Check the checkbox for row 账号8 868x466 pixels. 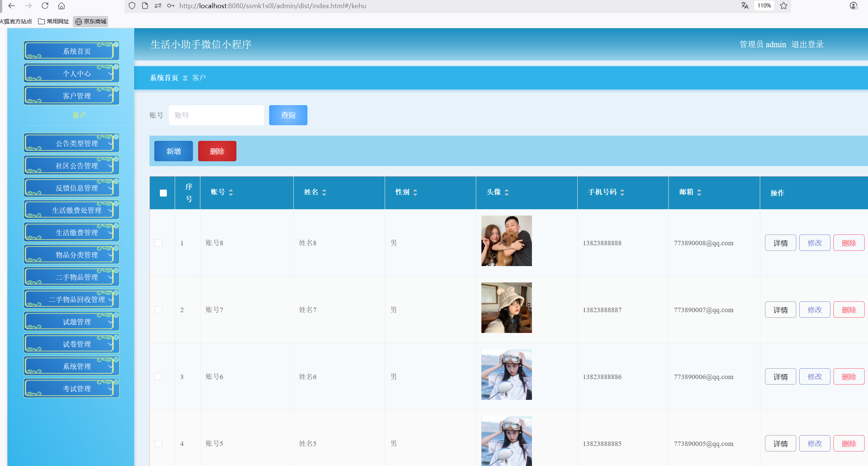pyautogui.click(x=158, y=243)
